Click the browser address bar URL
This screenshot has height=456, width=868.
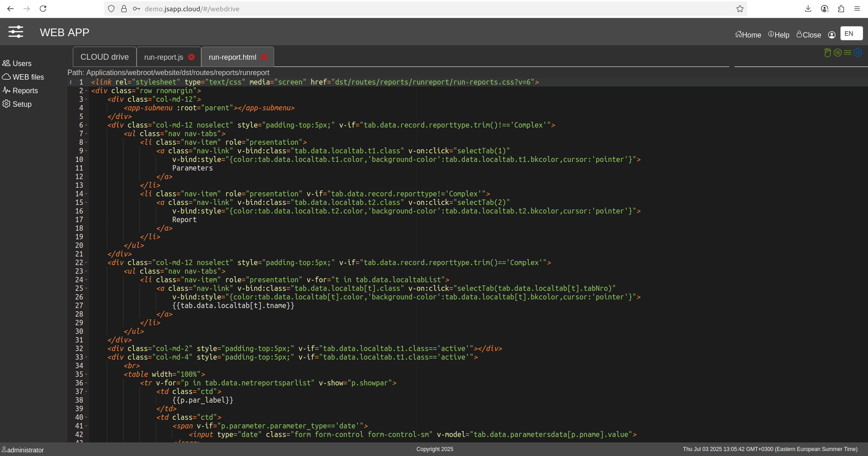192,9
